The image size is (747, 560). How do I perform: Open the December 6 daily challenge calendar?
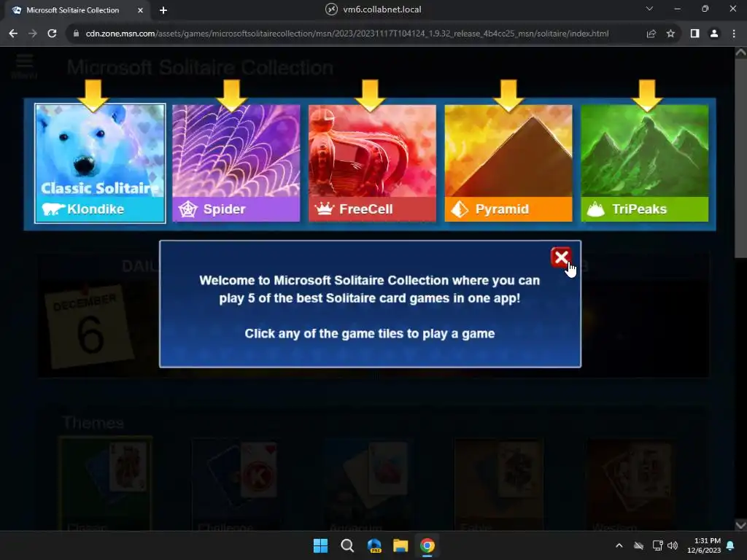(x=88, y=327)
